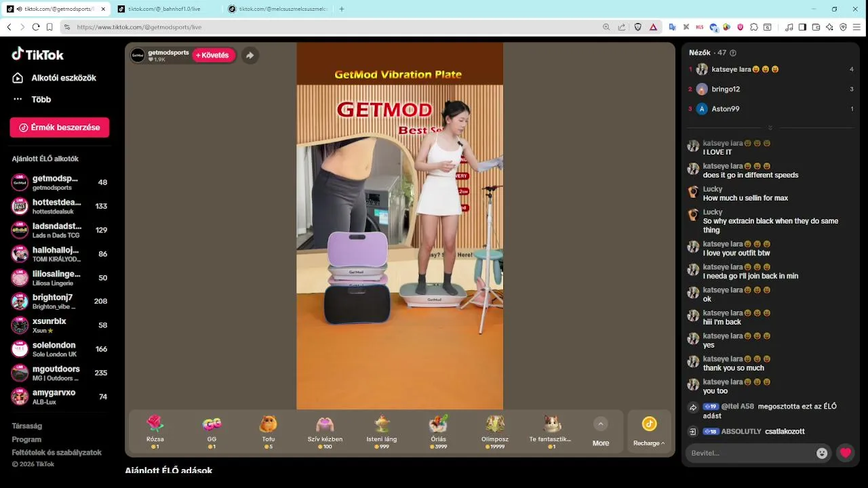Share the live stream with the arrow icon
This screenshot has width=868, height=488.
click(x=250, y=56)
